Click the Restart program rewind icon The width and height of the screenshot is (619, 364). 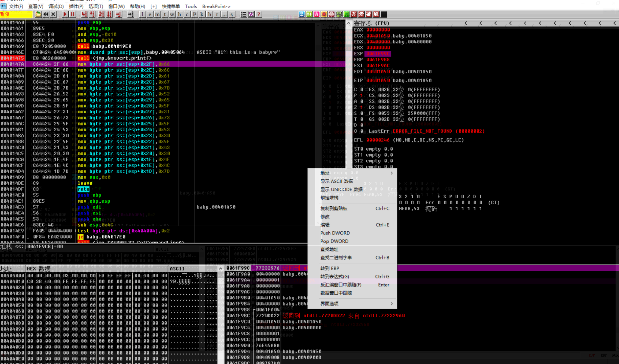(x=46, y=14)
